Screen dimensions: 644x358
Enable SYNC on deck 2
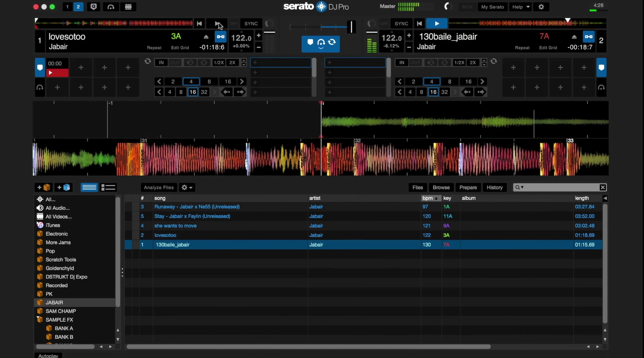pyautogui.click(x=401, y=24)
